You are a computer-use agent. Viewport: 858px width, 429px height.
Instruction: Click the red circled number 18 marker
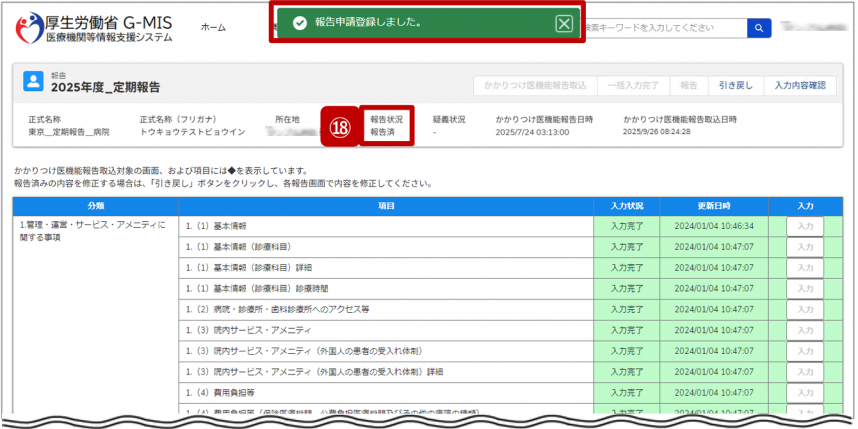tap(339, 126)
